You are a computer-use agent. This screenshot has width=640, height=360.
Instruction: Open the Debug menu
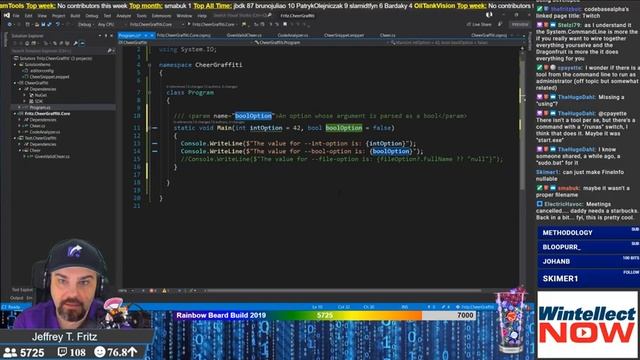coord(92,16)
